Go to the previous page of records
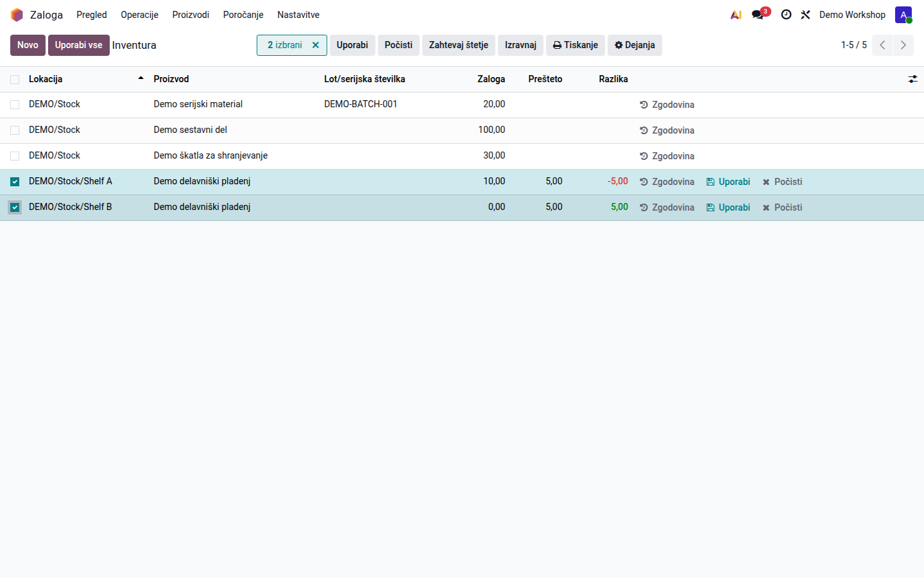 click(882, 45)
